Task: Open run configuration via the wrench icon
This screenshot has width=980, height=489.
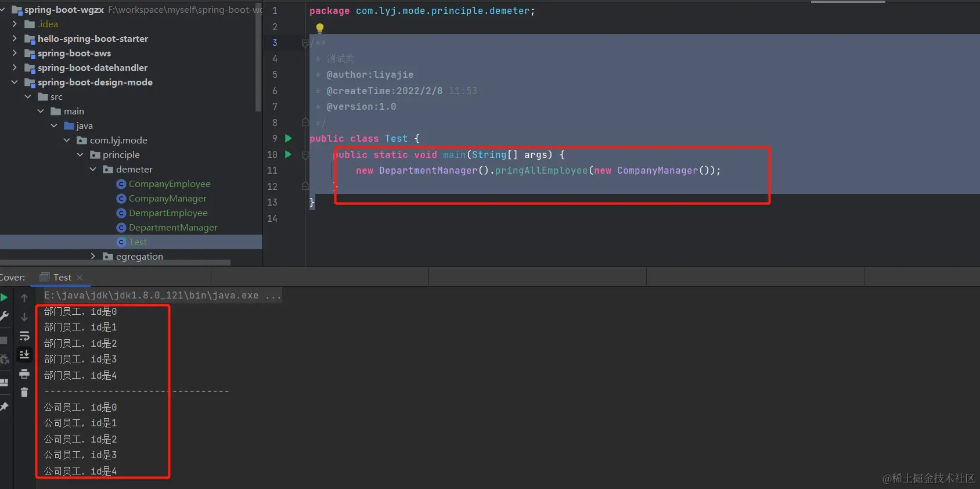Action: coord(3,317)
